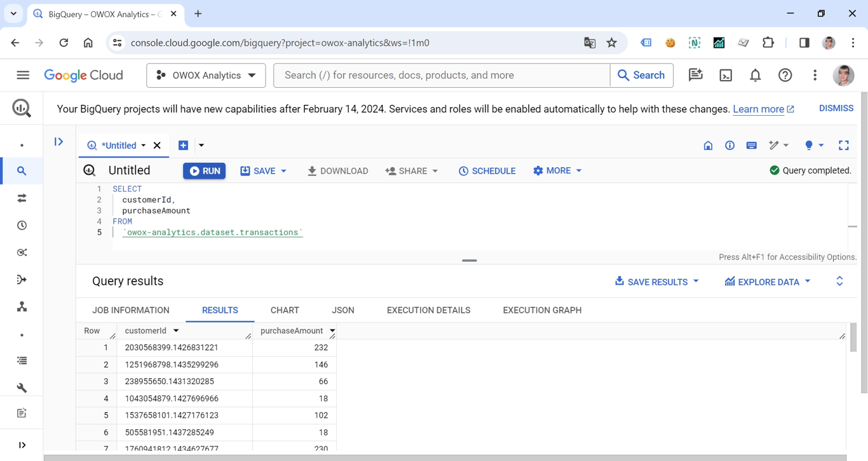Open EXPLORE DATA dropdown
The height and width of the screenshot is (461, 868).
pyautogui.click(x=768, y=282)
